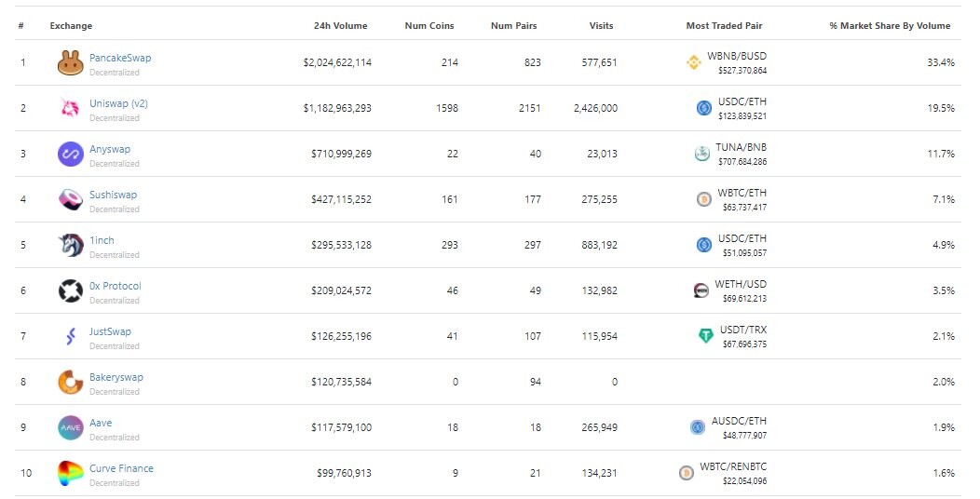The height and width of the screenshot is (499, 980).
Task: Open the PancakeSwap exchange link
Action: [x=120, y=58]
